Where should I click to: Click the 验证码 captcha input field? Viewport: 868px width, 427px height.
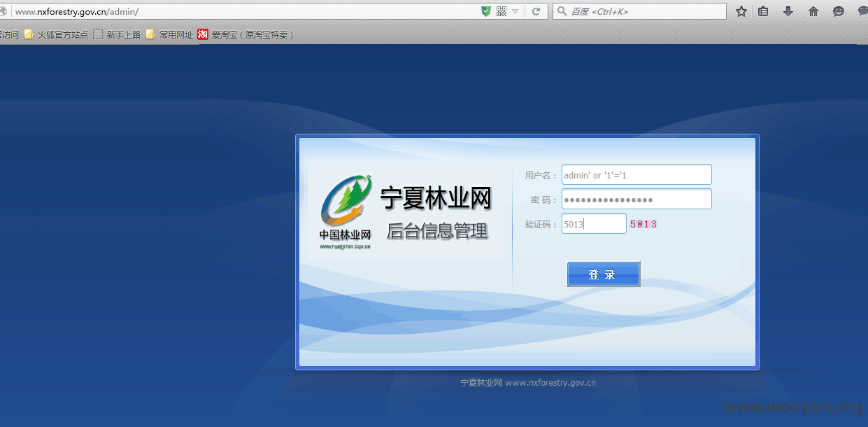coord(594,224)
